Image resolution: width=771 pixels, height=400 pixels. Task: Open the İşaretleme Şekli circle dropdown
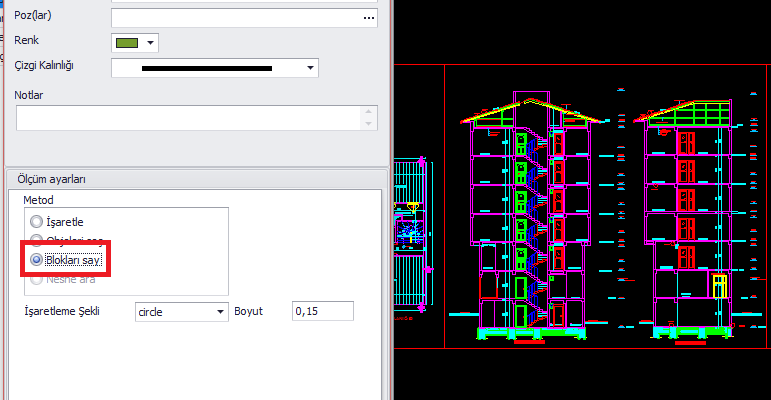[x=221, y=312]
